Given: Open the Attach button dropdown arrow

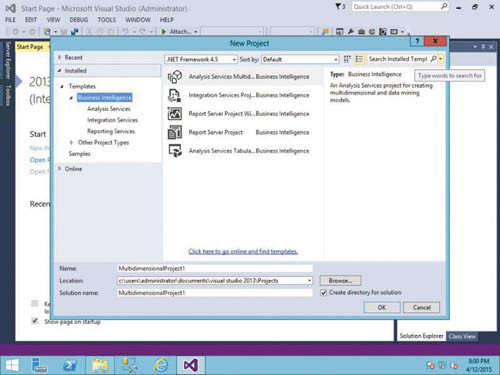Looking at the screenshot, I should pos(196,32).
